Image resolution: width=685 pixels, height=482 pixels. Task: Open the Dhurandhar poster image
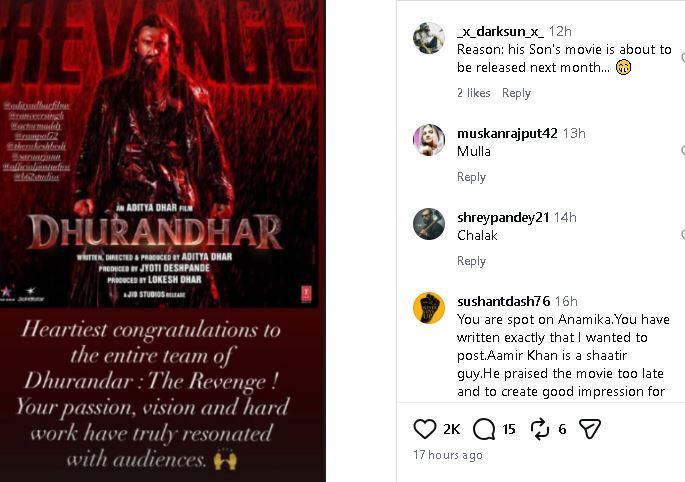coord(159,154)
